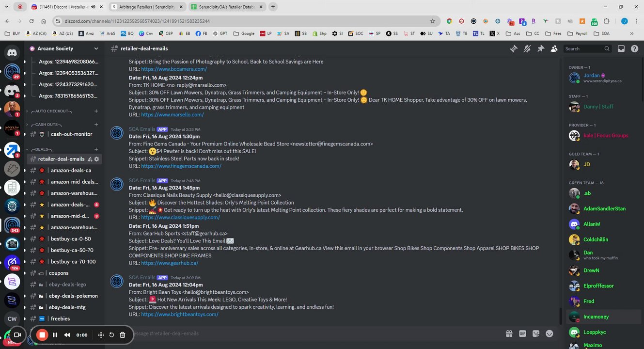
Task: Open pinned messages in channel header
Action: click(x=541, y=48)
